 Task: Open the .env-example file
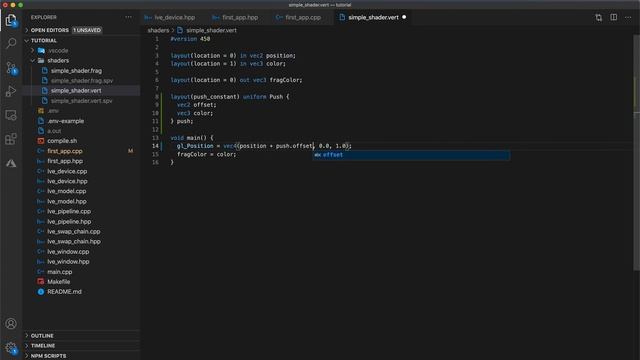click(x=65, y=121)
